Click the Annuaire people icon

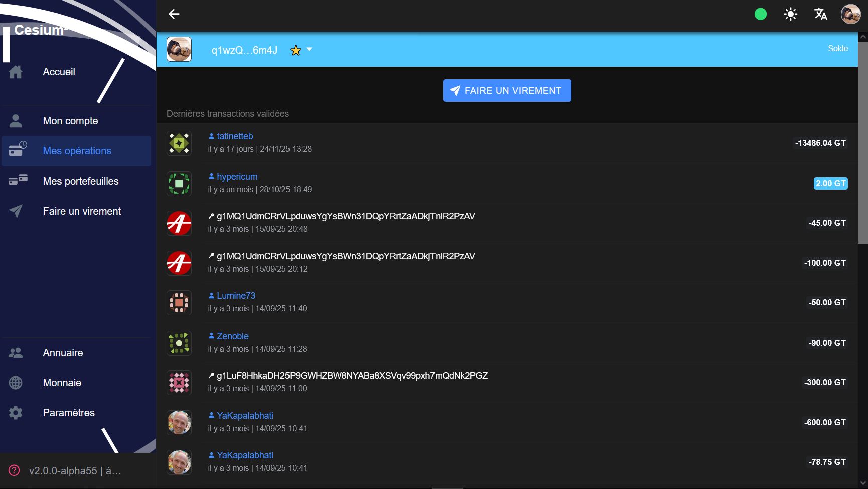pos(16,353)
